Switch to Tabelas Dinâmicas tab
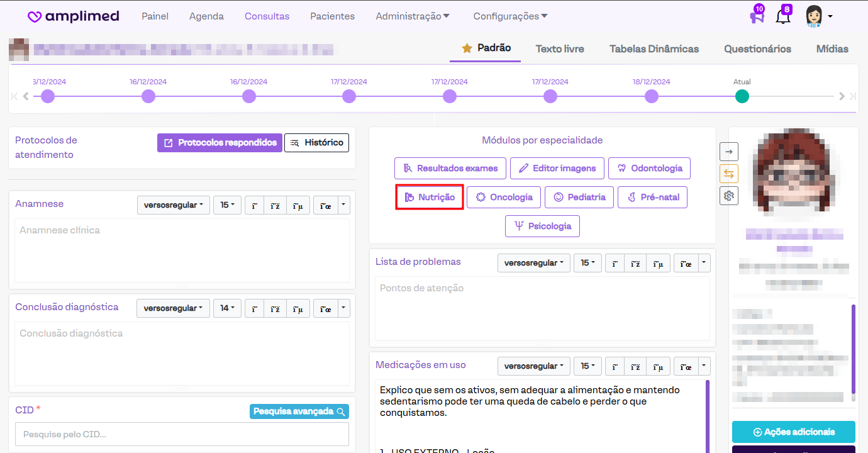Screen dimensions: 868x453 pyautogui.click(x=654, y=49)
